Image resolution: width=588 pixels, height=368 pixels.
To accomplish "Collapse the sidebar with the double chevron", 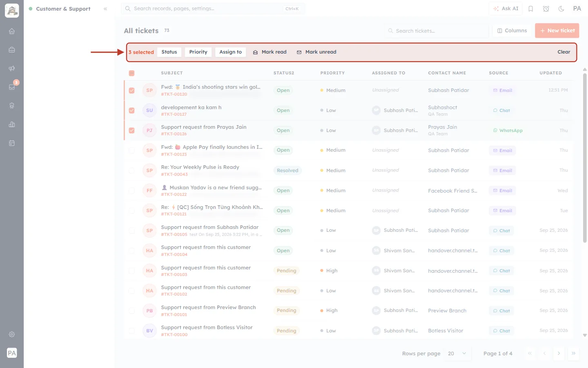I will [x=105, y=9].
